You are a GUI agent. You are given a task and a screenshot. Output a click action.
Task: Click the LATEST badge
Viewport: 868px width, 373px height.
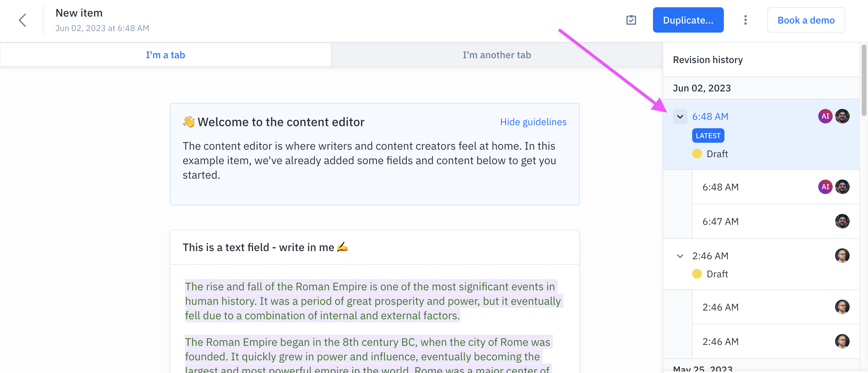point(708,135)
